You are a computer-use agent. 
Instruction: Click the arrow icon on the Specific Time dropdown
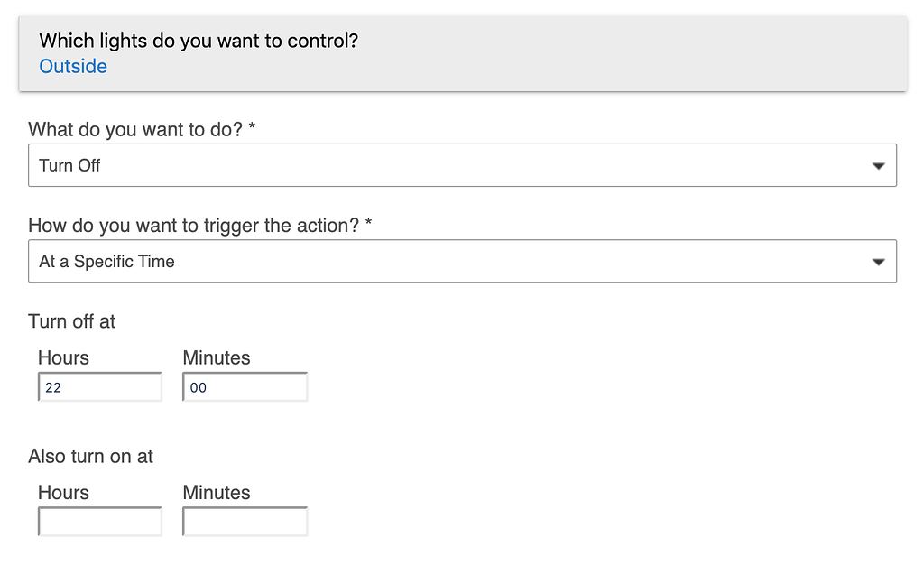[x=878, y=263]
